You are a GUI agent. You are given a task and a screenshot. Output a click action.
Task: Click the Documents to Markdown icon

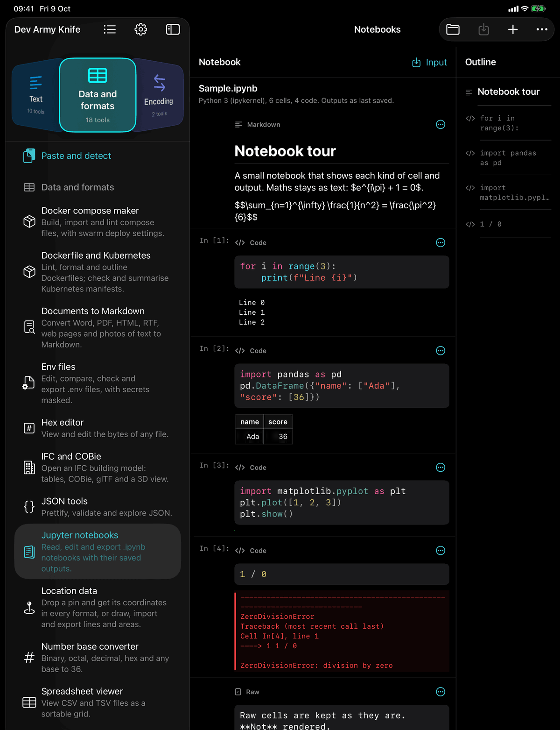coord(29,327)
